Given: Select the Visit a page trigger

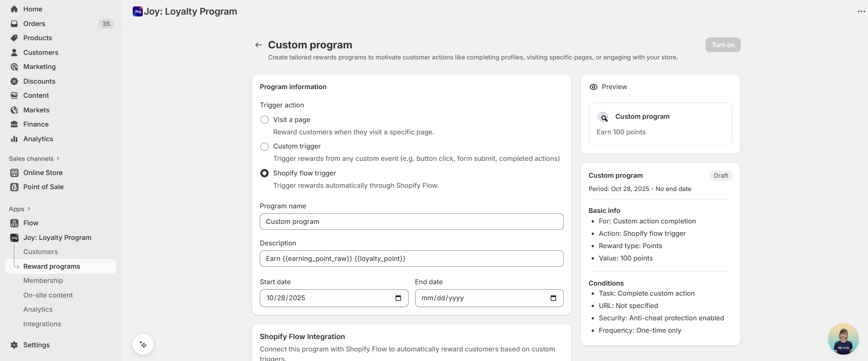Looking at the screenshot, I should click(264, 120).
